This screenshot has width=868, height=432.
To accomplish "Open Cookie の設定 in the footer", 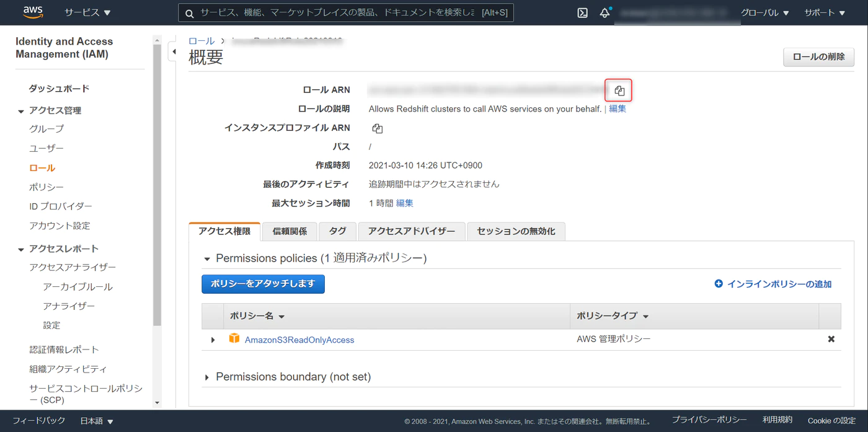I will pos(831,420).
